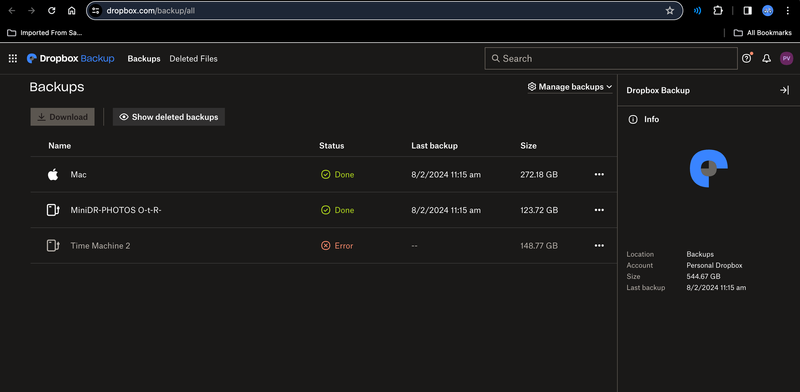
Task: Sort by the Last backup column header
Action: [x=434, y=145]
